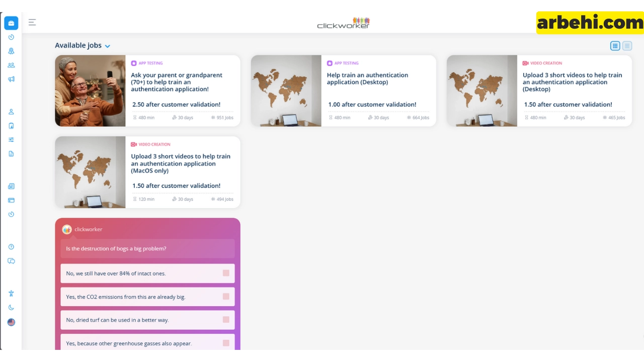Open the megaphone announcements icon
The image size is (644, 362).
click(11, 79)
